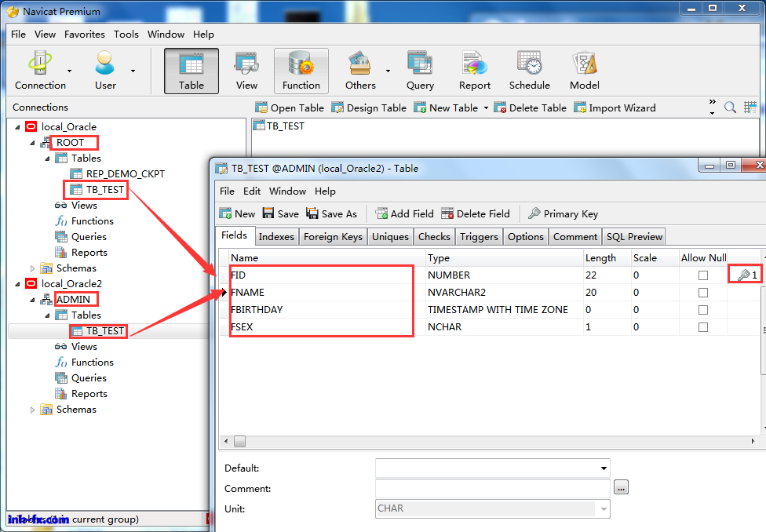Switch to the grid list view icon
This screenshot has height=532, width=766.
[750, 107]
